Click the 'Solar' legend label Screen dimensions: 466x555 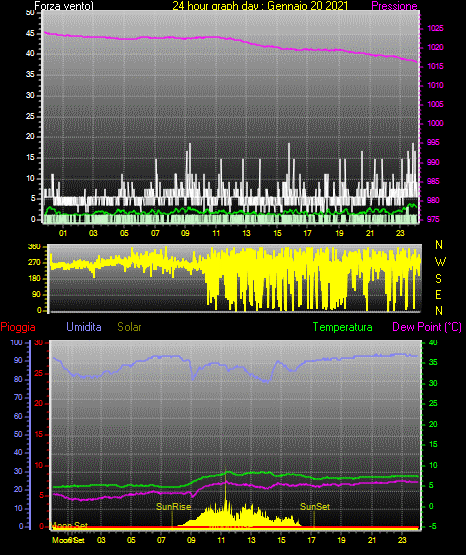(x=130, y=327)
